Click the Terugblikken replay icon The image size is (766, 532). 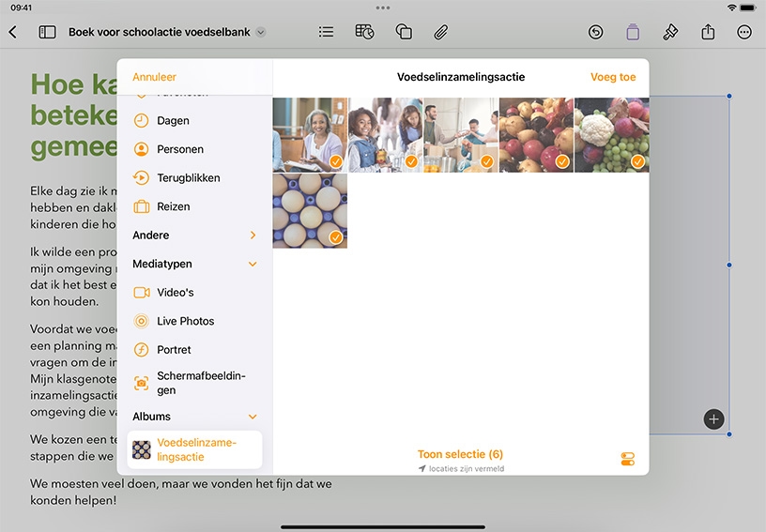[141, 177]
